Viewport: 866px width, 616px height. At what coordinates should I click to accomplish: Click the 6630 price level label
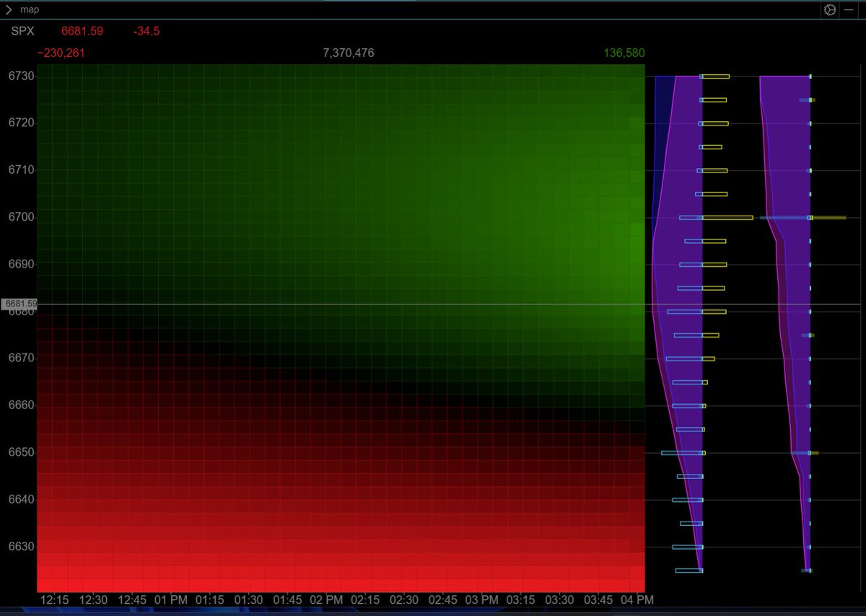pyautogui.click(x=21, y=546)
